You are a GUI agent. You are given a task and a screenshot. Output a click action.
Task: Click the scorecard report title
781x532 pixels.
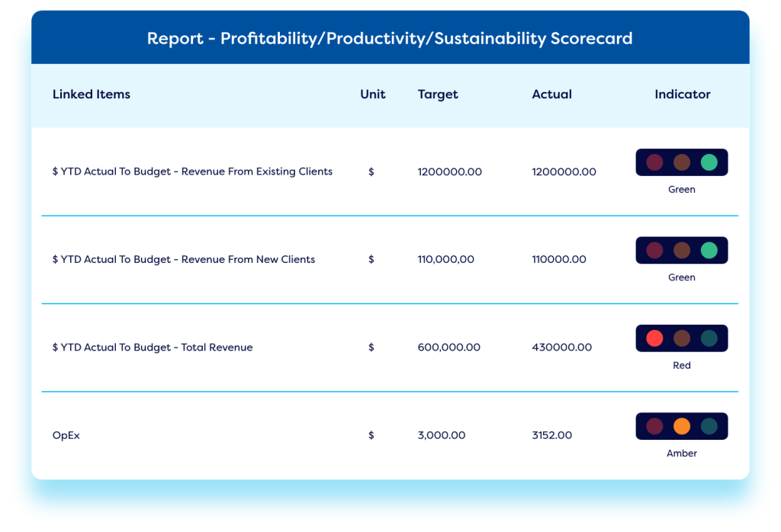tap(390, 38)
